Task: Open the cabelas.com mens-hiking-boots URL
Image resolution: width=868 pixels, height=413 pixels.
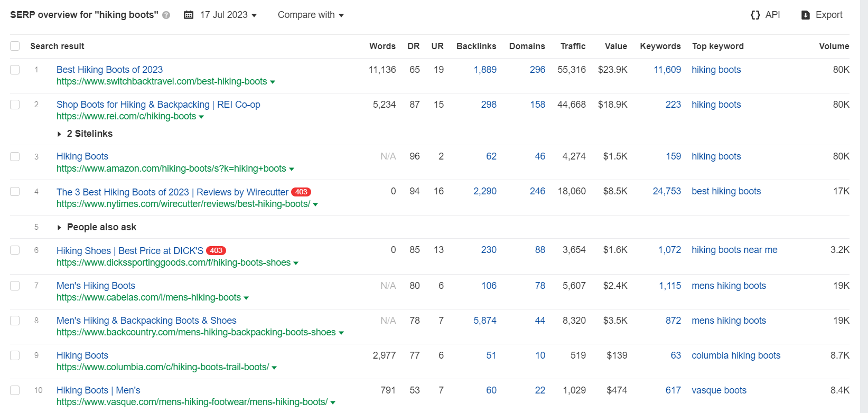Action: (x=148, y=297)
